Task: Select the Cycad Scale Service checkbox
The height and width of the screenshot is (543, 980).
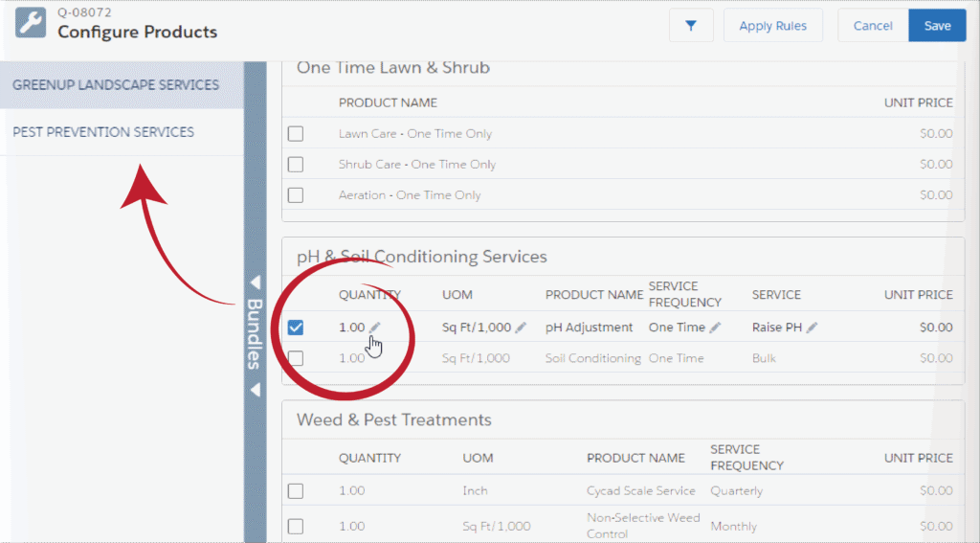Action: (x=296, y=491)
